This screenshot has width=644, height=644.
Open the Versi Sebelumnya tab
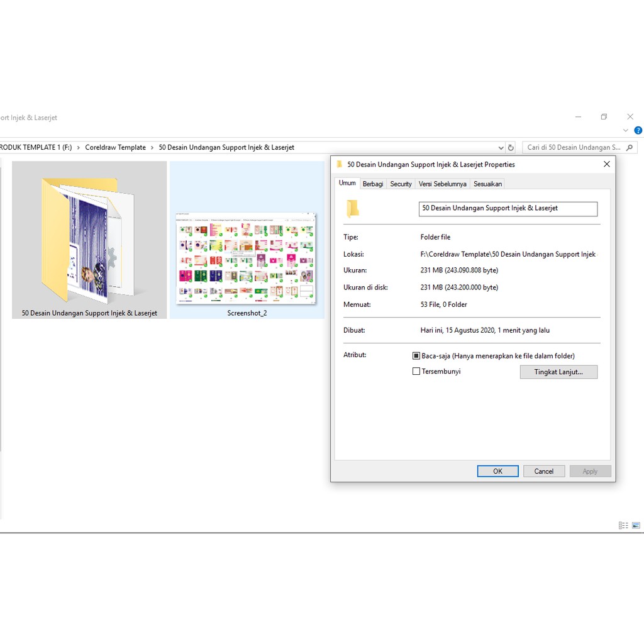click(x=443, y=184)
